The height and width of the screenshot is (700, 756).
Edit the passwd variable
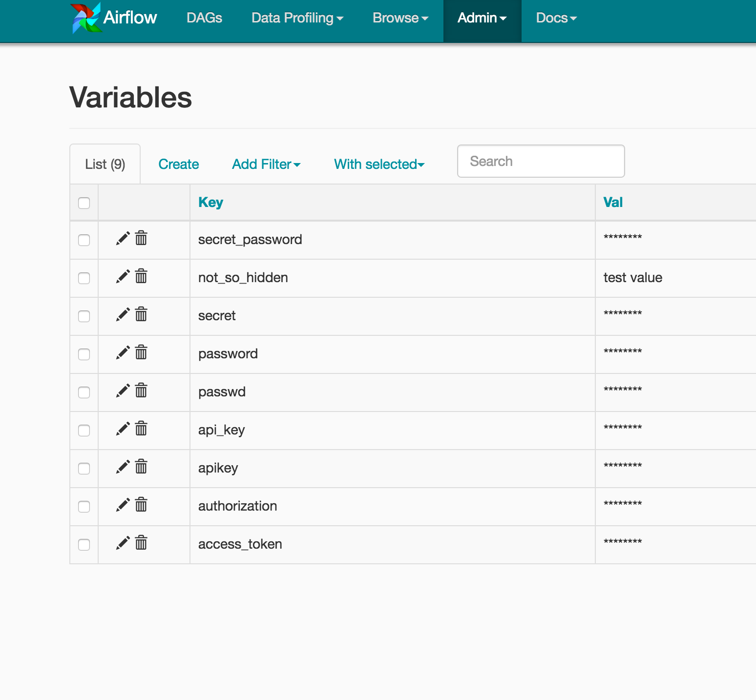coord(123,391)
